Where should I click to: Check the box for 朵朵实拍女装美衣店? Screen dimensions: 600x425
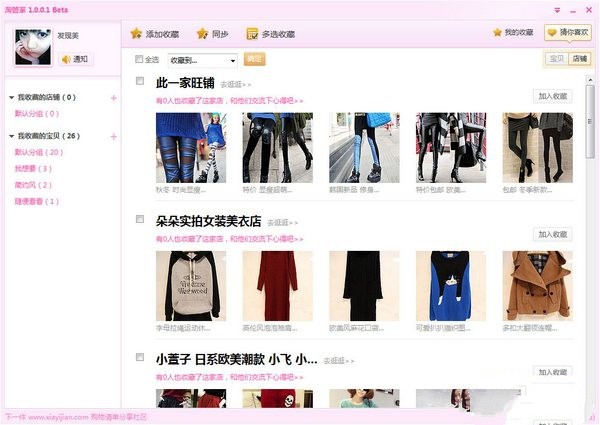click(140, 219)
